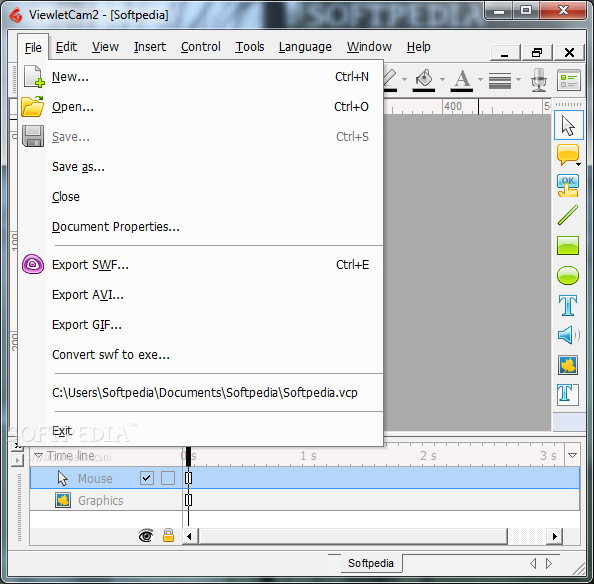The height and width of the screenshot is (584, 594).
Task: Collapse the Time line expander triangle
Action: coord(38,456)
